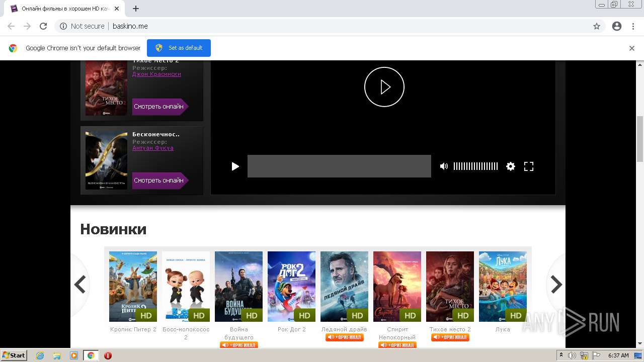This screenshot has height=362, width=644.
Task: Open a new browser tab
Action: [136, 9]
